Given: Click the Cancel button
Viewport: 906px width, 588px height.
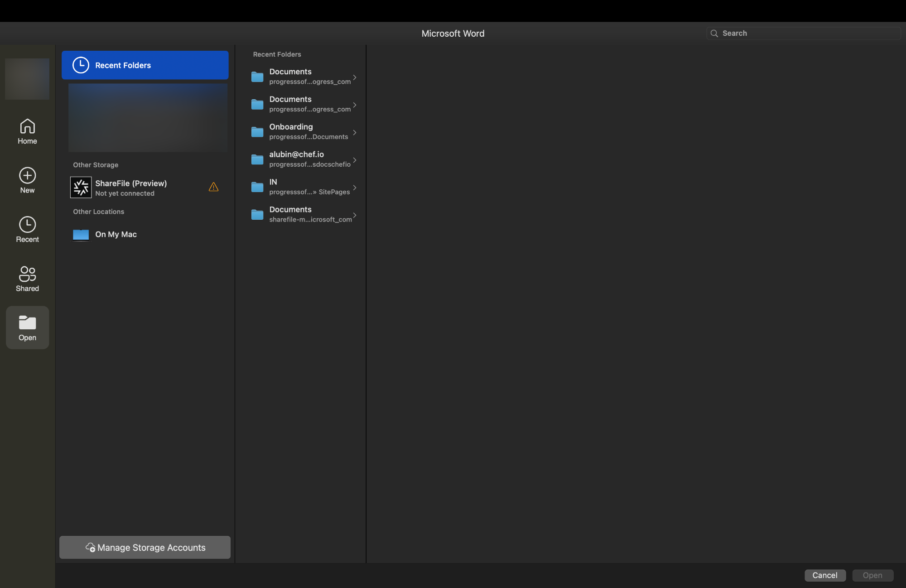Looking at the screenshot, I should 825,575.
